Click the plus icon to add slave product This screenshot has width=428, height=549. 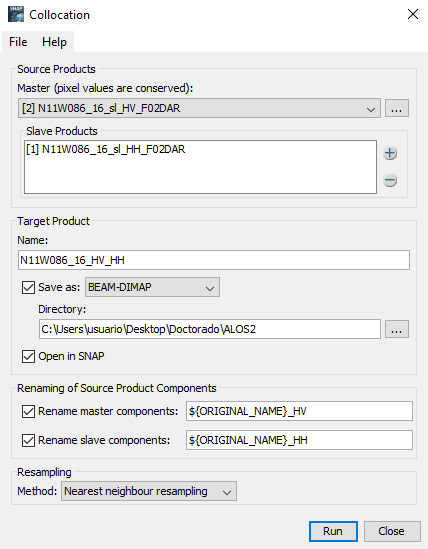[x=390, y=153]
